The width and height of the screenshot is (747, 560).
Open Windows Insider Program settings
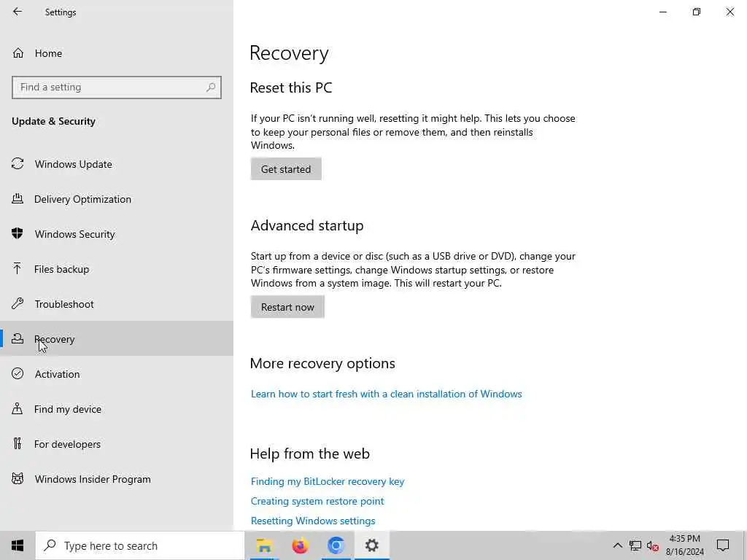tap(117, 479)
